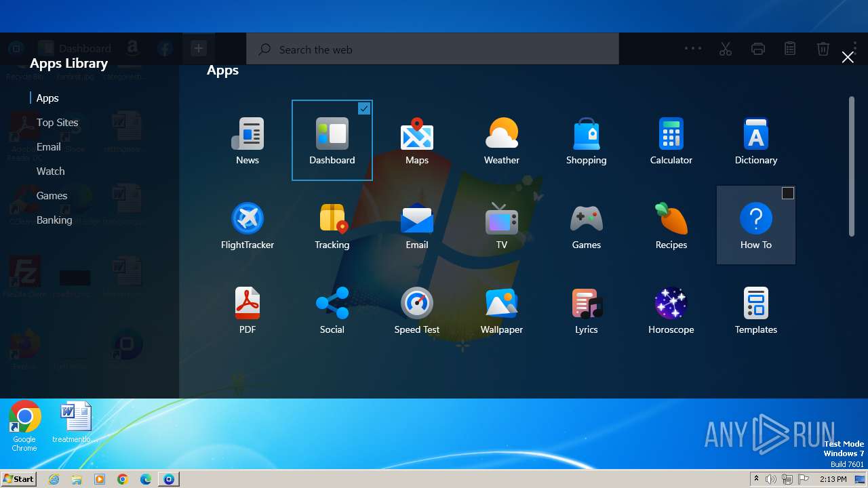Click the Search the web field
The width and height of the screenshot is (868, 488).
[x=433, y=49]
